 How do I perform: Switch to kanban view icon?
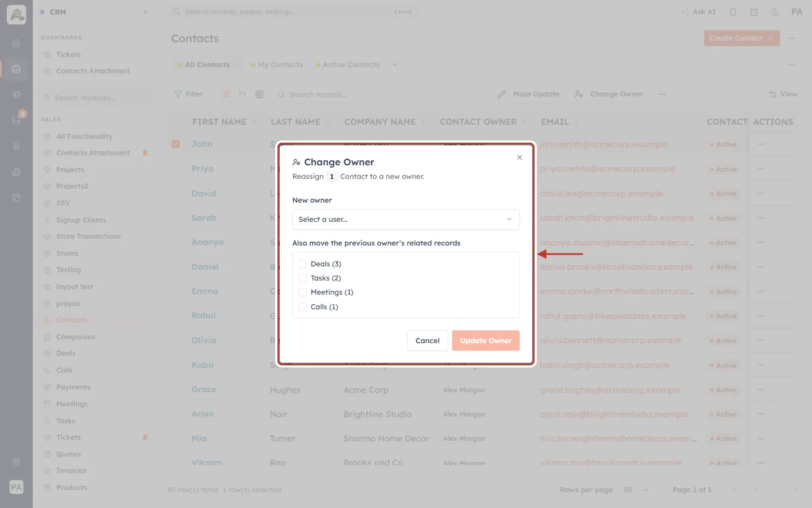click(x=242, y=94)
